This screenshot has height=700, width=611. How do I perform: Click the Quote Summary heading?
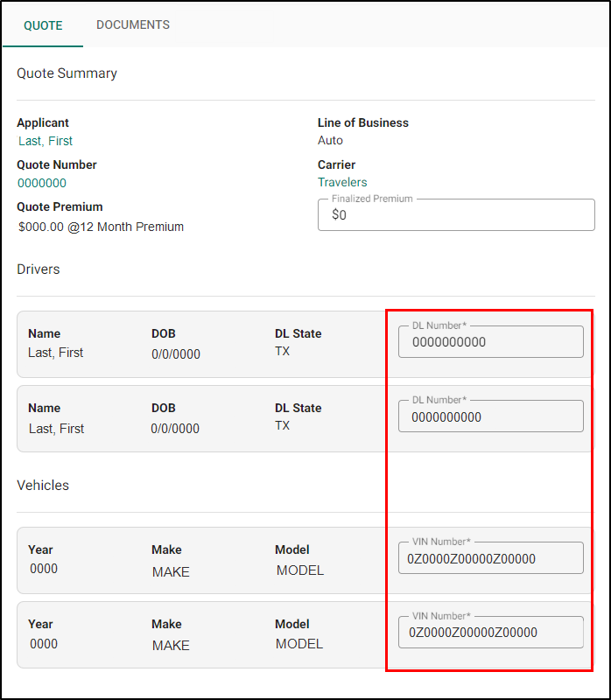point(67,73)
